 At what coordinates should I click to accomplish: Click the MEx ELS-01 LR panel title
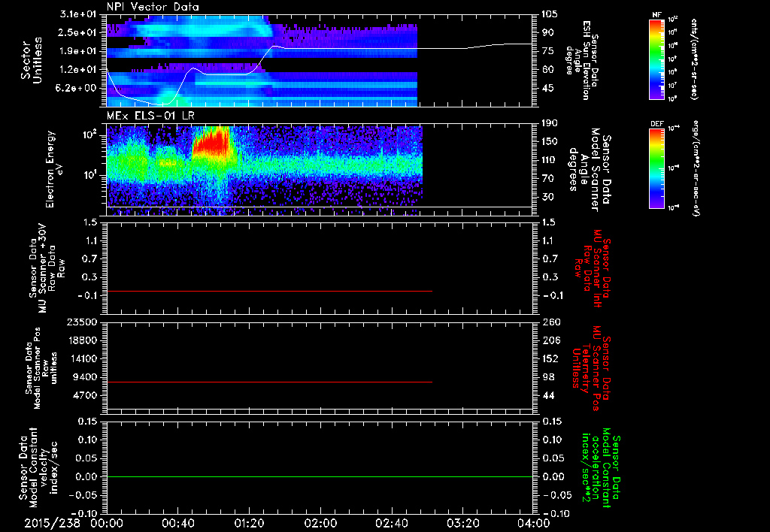[x=151, y=116]
